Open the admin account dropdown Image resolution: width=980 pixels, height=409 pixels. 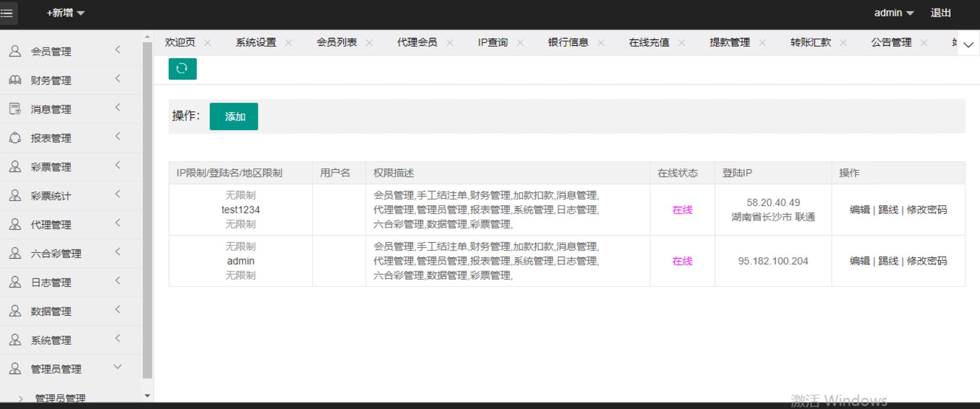pyautogui.click(x=893, y=13)
